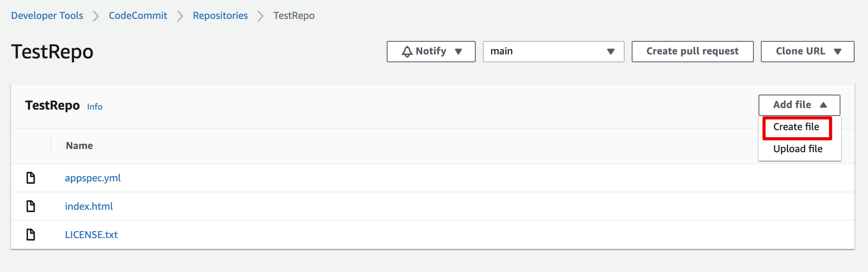Click the file icon beside index.html
The width and height of the screenshot is (868, 272).
[x=31, y=206]
